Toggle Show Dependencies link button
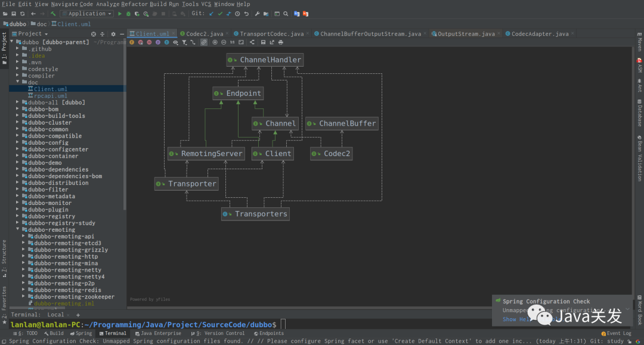Screen dimensions: 644x345 [x=204, y=42]
